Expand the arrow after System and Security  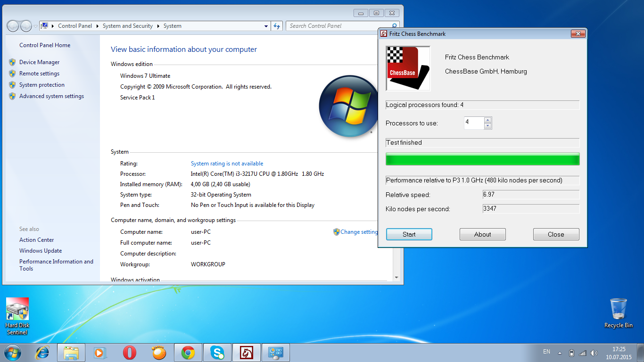158,26
